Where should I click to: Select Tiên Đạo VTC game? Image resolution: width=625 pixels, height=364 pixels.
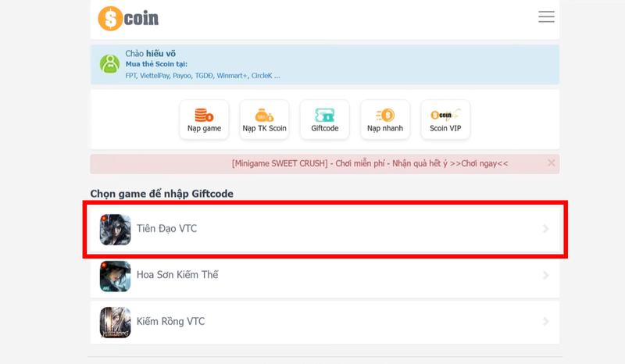click(x=325, y=229)
